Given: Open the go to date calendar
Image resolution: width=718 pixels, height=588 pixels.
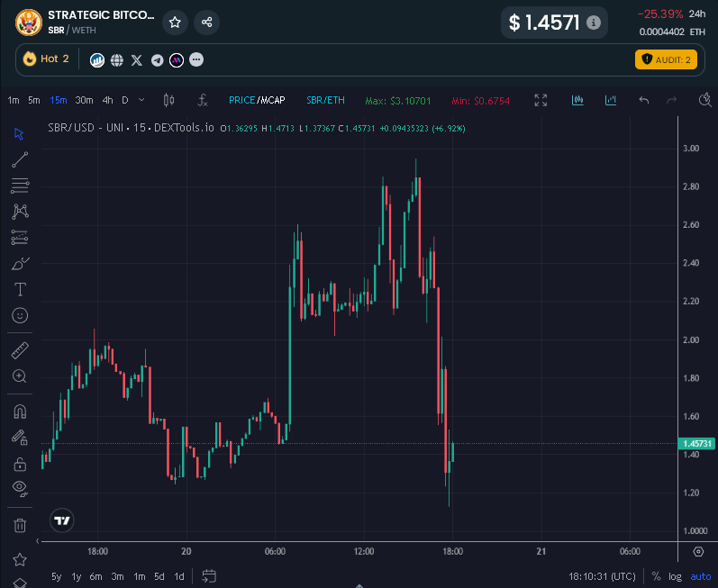Looking at the screenshot, I should (x=209, y=576).
